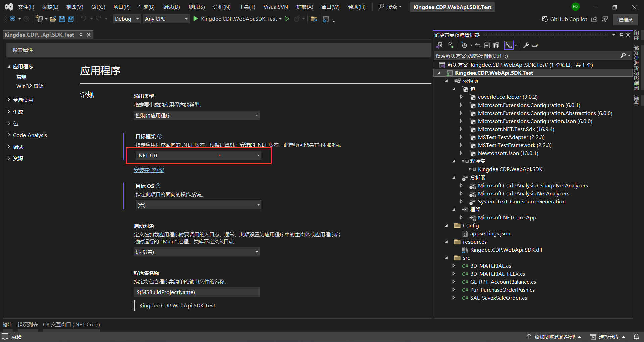Open the Any CPU platform dropdown

(x=166, y=19)
